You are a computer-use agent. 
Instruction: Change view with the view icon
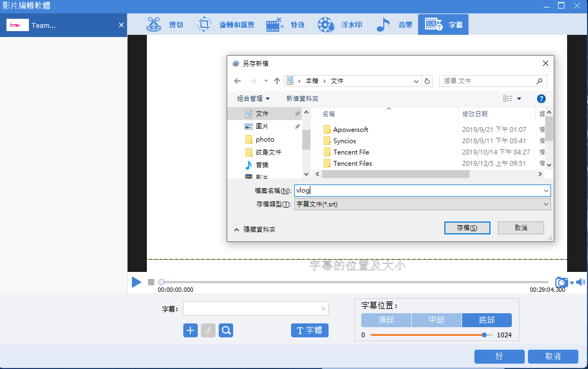click(x=508, y=98)
